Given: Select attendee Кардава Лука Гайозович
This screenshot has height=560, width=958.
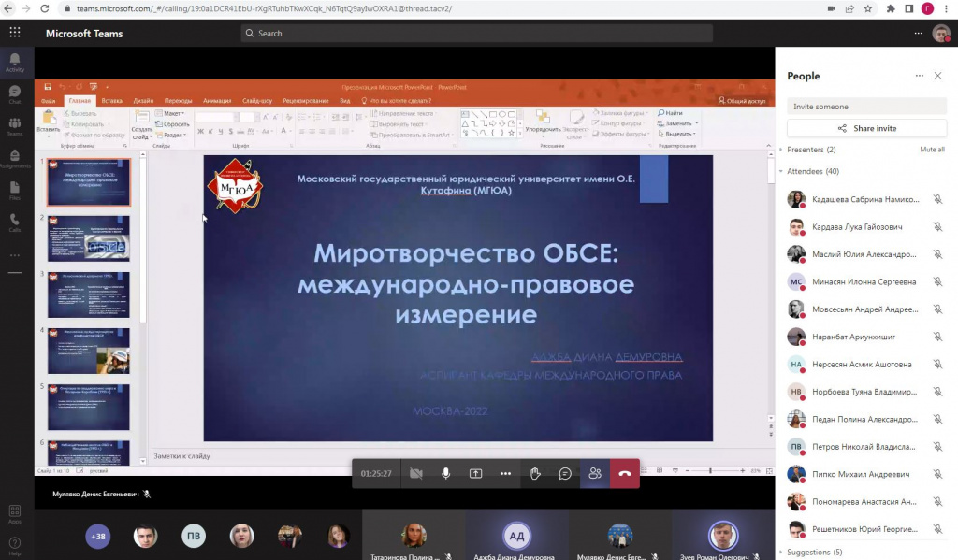Looking at the screenshot, I should coord(857,227).
